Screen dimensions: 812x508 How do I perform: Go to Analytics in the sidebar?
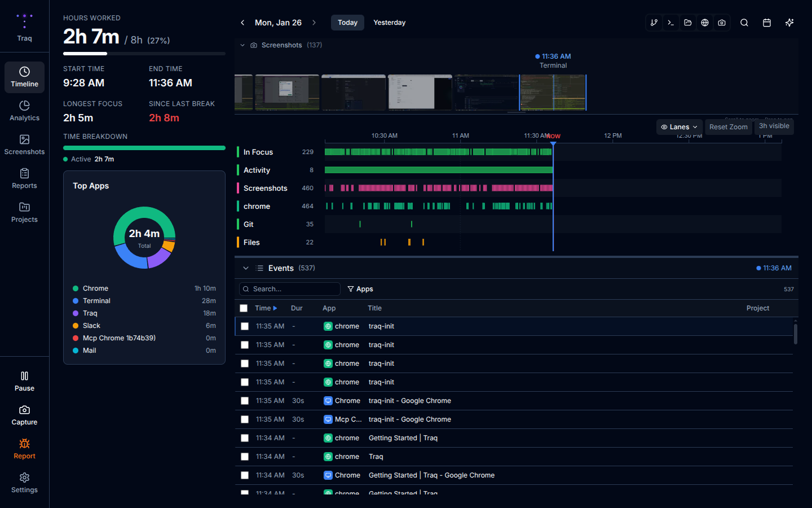tap(24, 111)
